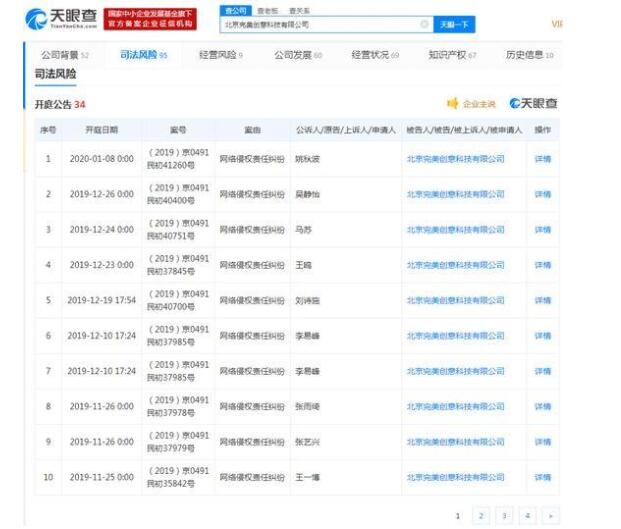621x529 pixels.
Task: Open 详情 for row 5 dated 2019-12-19
Action: tap(543, 301)
